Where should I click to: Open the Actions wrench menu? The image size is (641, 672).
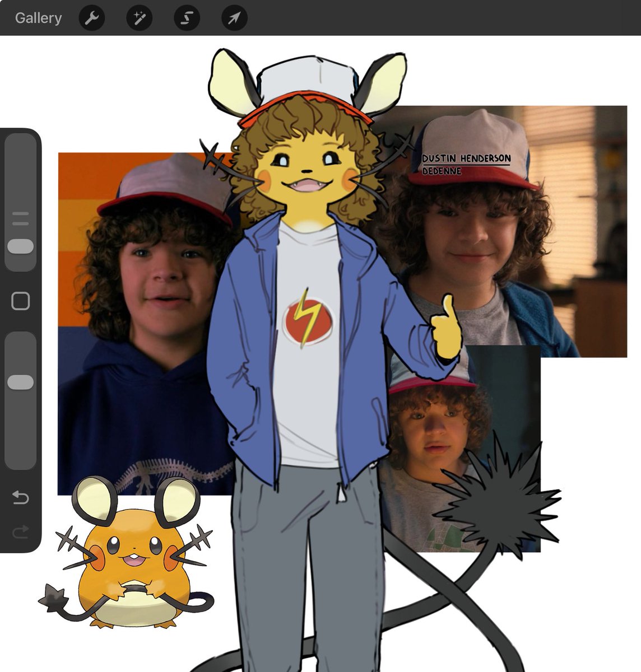[x=91, y=18]
